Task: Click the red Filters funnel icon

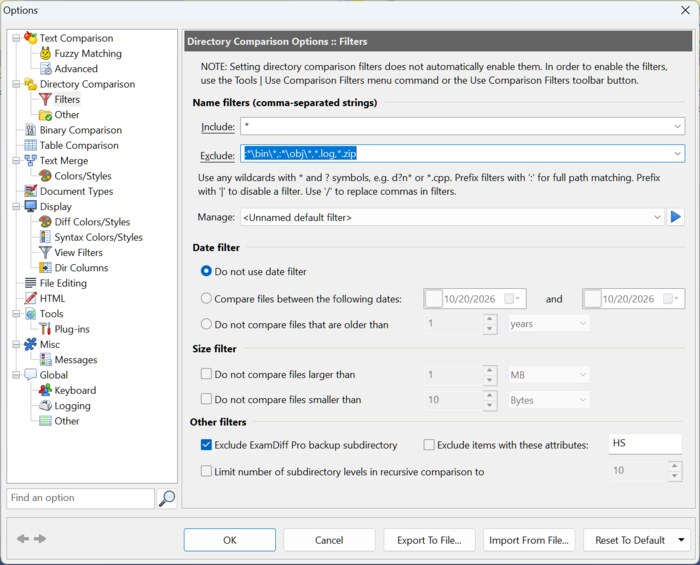Action: click(45, 99)
